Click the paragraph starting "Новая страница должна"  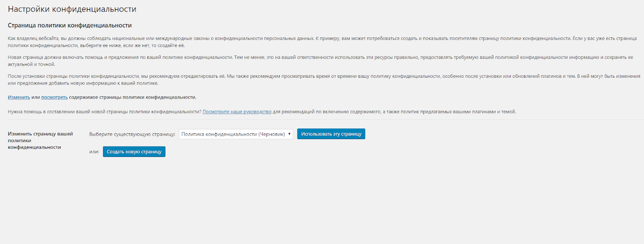coord(161,58)
